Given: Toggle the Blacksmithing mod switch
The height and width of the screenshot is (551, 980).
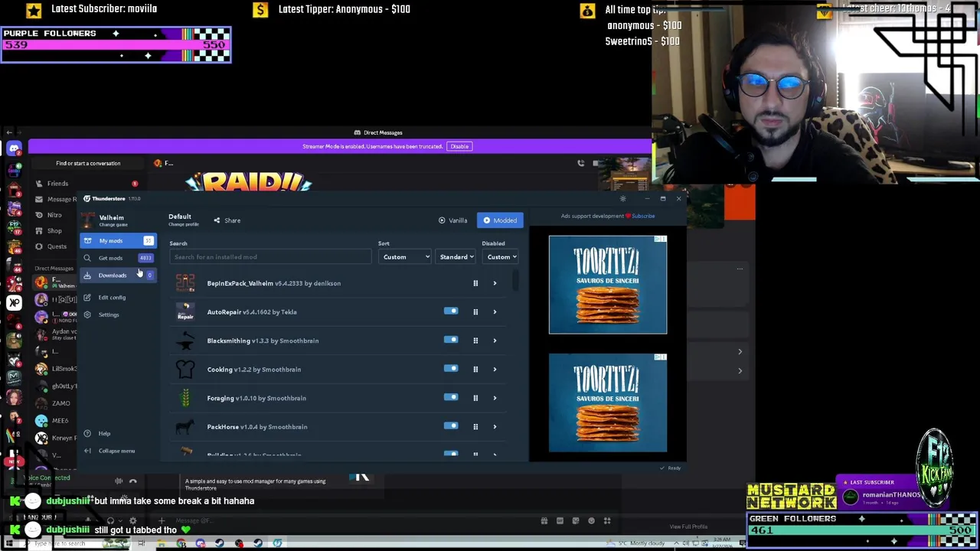Looking at the screenshot, I should point(451,340).
